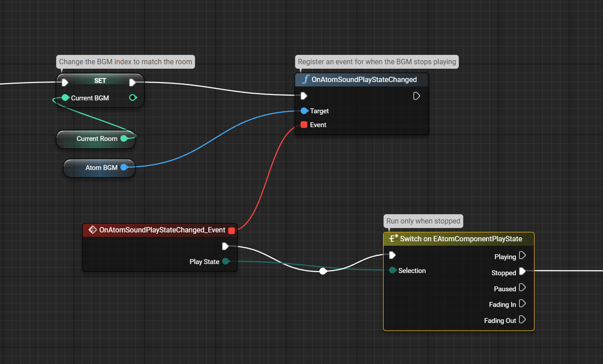The height and width of the screenshot is (364, 603).
Task: Click the Stopped execution output pin
Action: click(522, 271)
